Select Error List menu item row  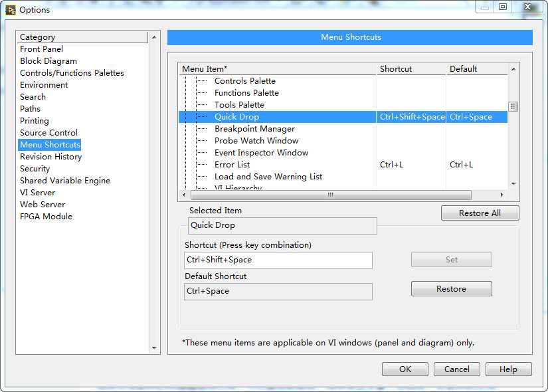point(232,165)
